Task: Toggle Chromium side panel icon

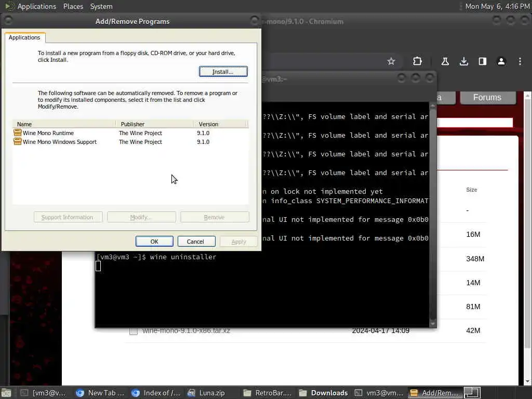Action: coord(483,61)
